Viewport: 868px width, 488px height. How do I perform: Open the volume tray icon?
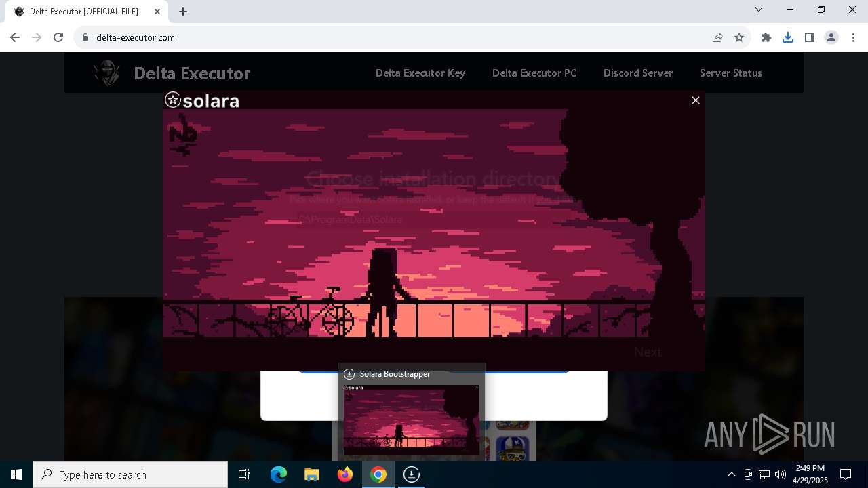781,474
